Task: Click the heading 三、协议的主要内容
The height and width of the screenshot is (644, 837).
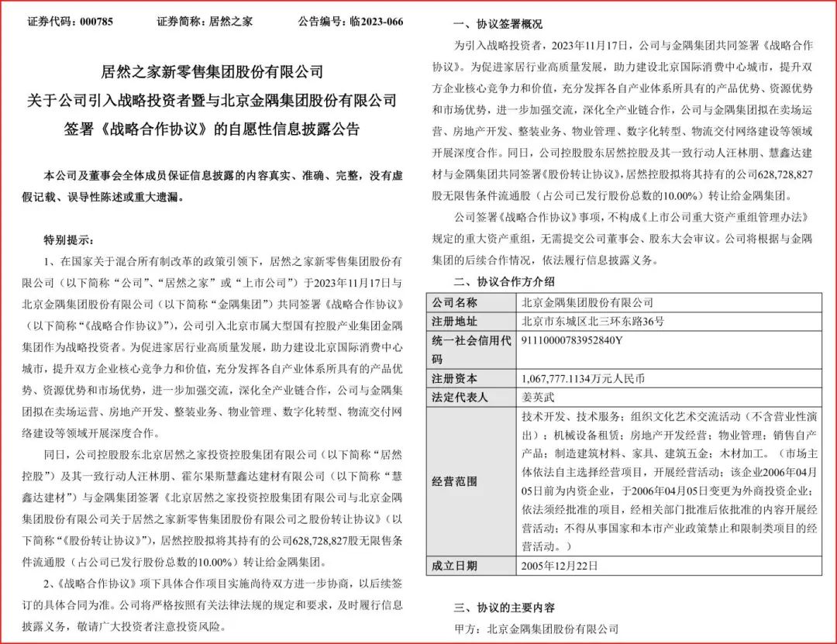Action: click(x=504, y=607)
